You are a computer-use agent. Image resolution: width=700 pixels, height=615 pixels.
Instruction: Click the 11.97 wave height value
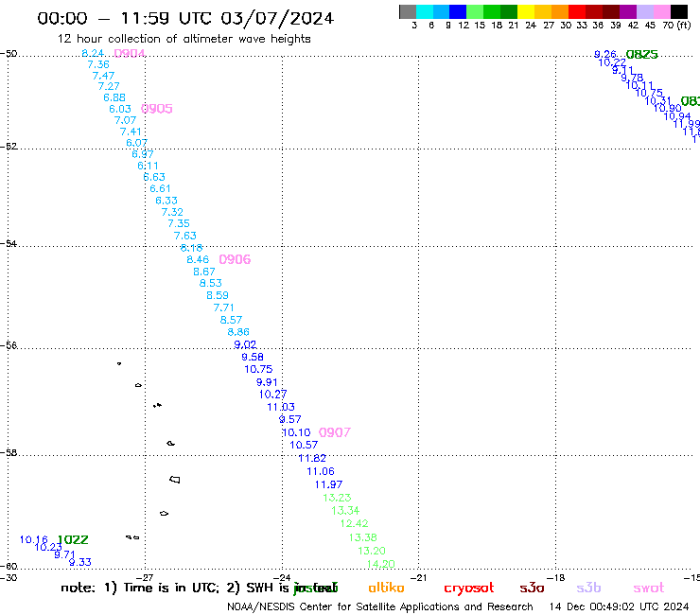click(328, 484)
